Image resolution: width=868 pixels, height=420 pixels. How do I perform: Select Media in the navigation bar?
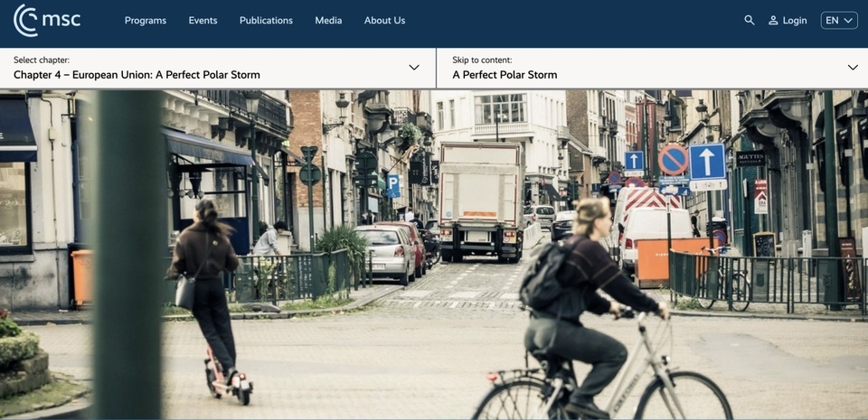[x=328, y=20]
